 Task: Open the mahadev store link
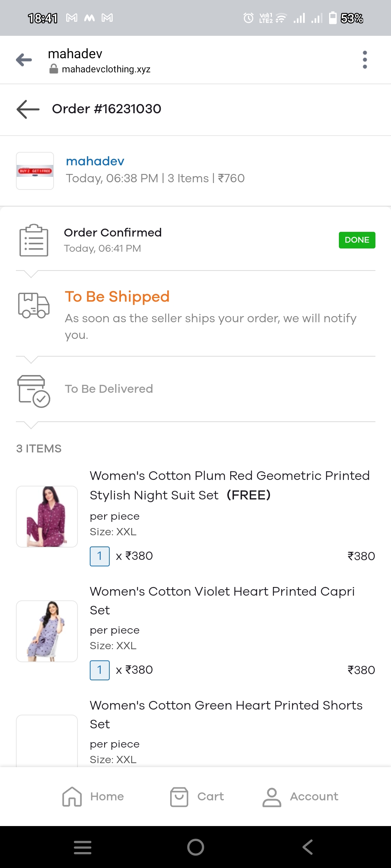[95, 161]
